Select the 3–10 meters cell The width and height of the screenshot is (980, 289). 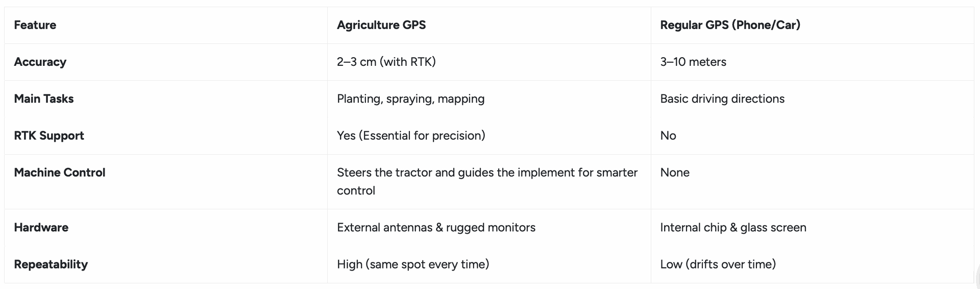click(x=693, y=62)
